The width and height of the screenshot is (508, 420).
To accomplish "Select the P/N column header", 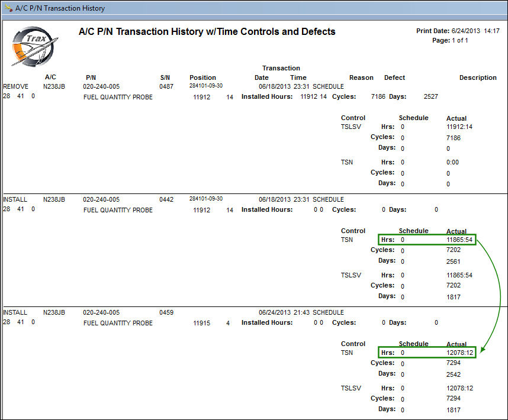I will (x=91, y=77).
